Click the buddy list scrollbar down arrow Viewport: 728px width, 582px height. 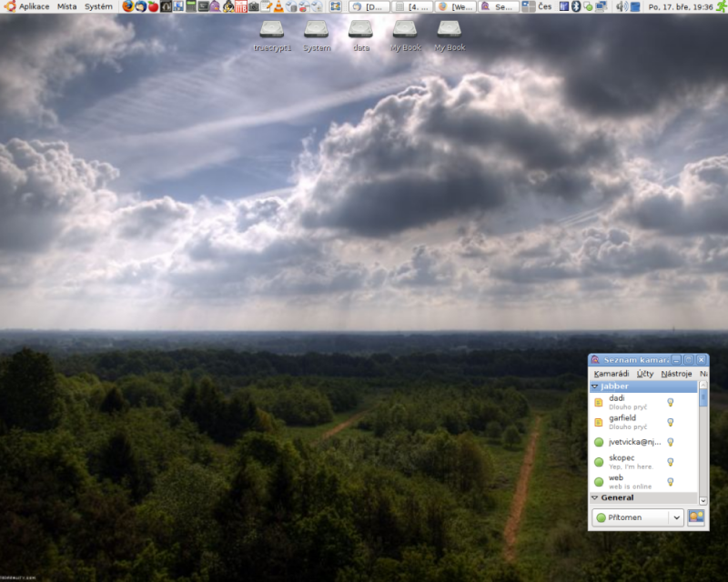coord(703,498)
